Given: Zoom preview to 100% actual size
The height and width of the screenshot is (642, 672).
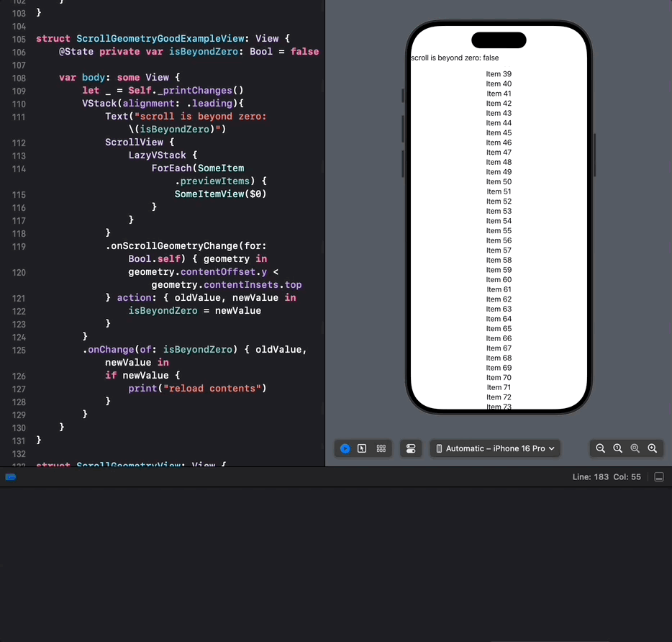Looking at the screenshot, I should tap(617, 448).
